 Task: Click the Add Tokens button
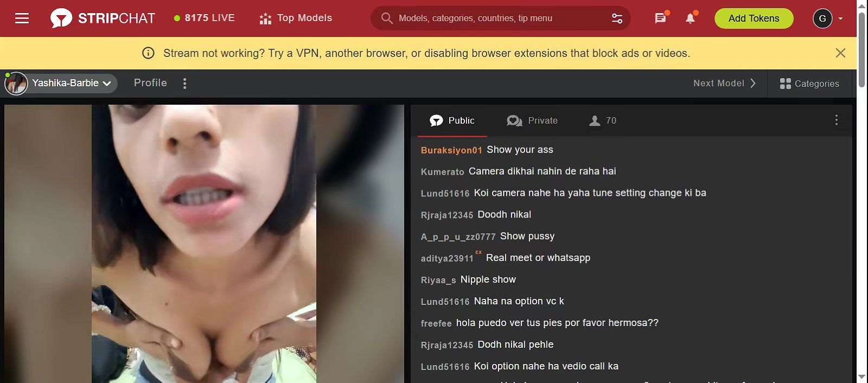click(754, 18)
